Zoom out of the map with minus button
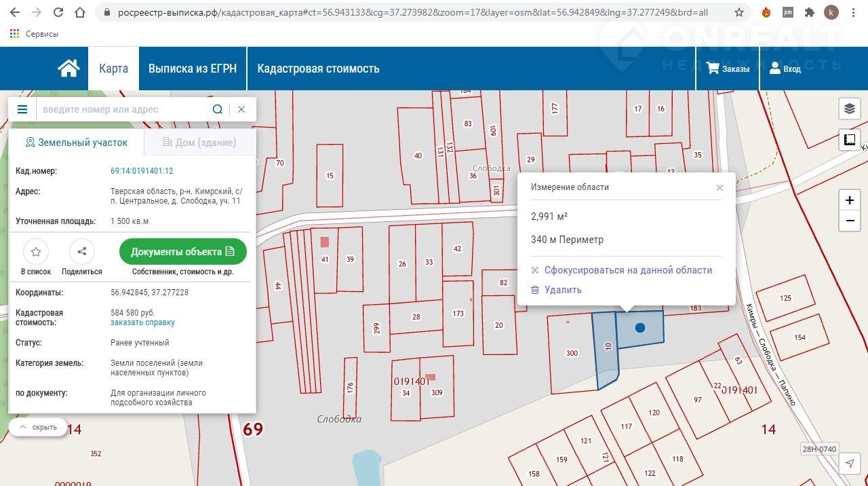Image resolution: width=868 pixels, height=486 pixels. [x=849, y=221]
